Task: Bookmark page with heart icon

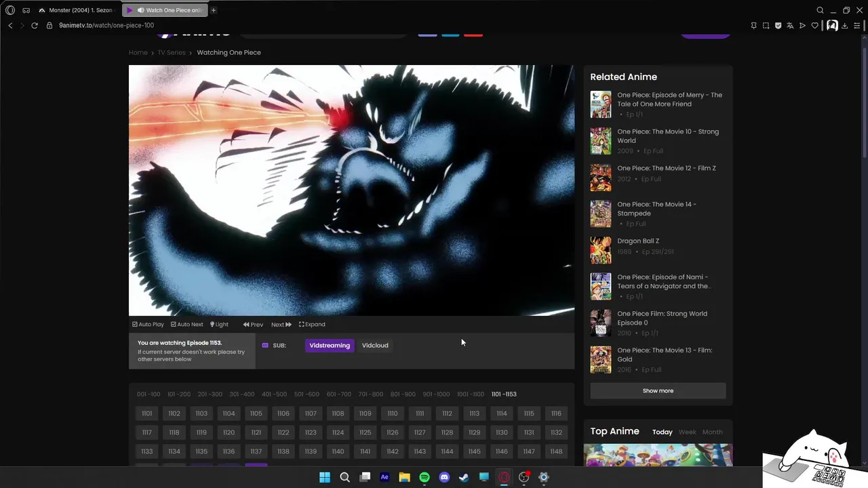Action: click(814, 25)
